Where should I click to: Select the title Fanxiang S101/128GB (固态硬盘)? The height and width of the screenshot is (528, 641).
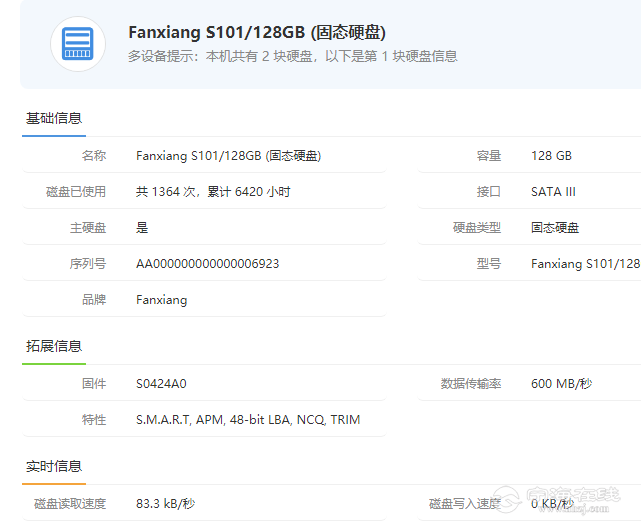(x=257, y=32)
